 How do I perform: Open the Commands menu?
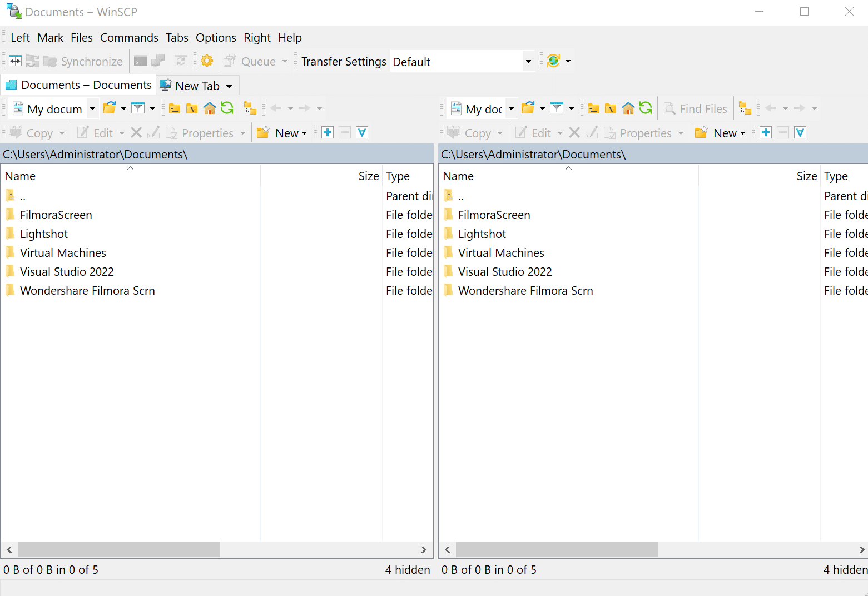click(x=129, y=38)
